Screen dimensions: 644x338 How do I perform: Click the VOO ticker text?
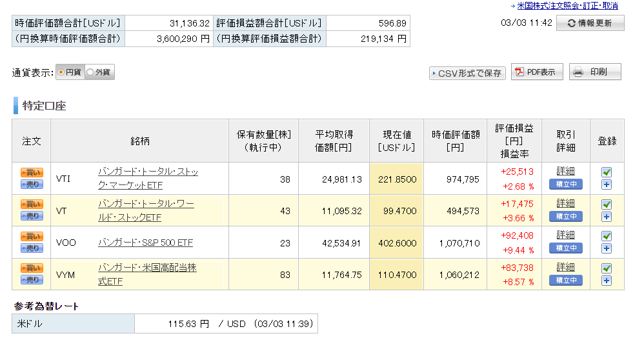click(66, 243)
